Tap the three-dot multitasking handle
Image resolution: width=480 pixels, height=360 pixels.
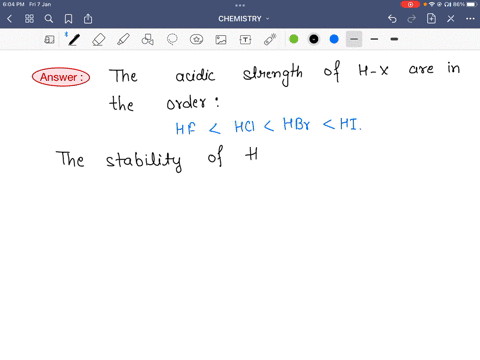click(240, 5)
